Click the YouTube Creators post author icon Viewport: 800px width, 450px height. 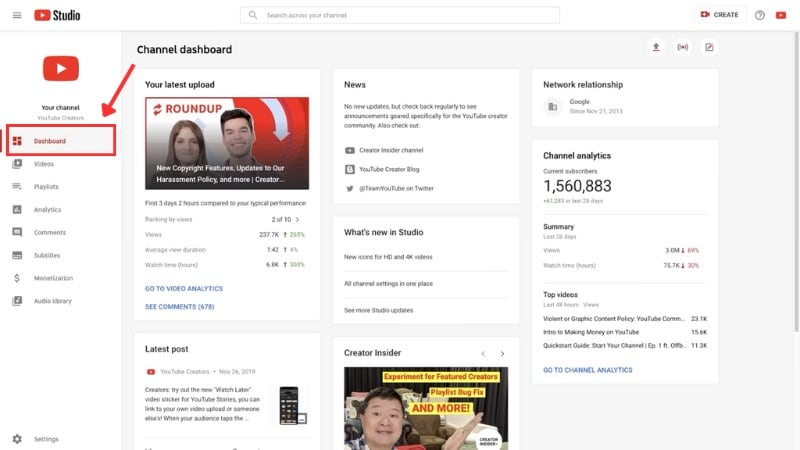tap(151, 372)
